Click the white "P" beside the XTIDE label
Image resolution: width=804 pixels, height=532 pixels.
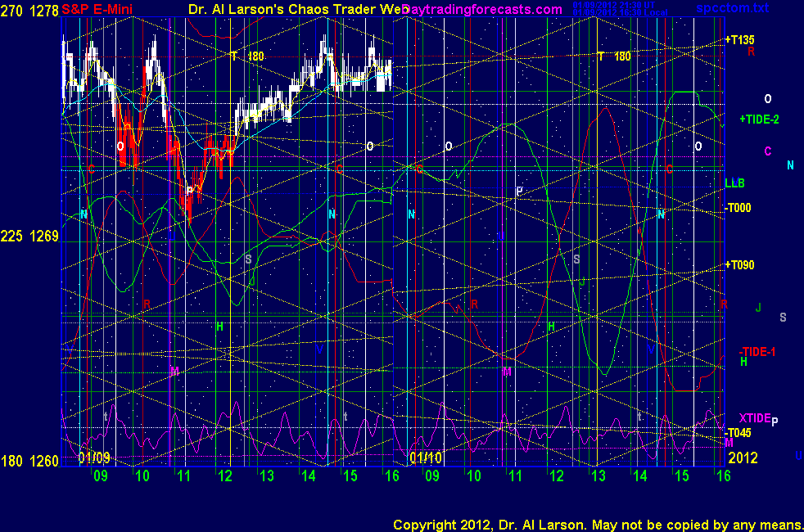point(775,422)
